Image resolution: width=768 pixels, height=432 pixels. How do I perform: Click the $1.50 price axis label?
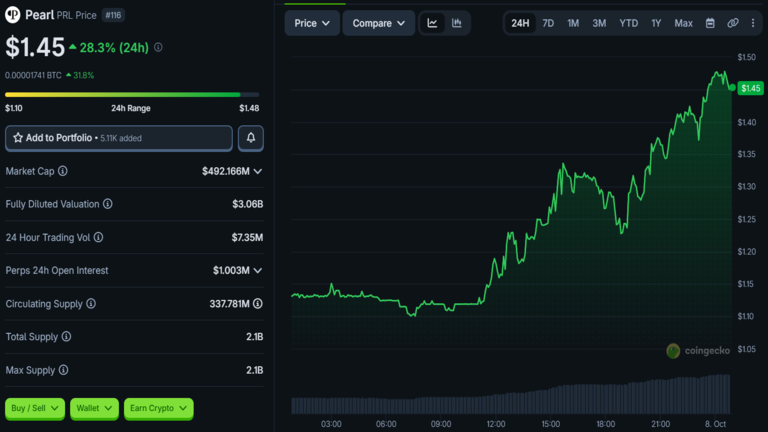(746, 57)
